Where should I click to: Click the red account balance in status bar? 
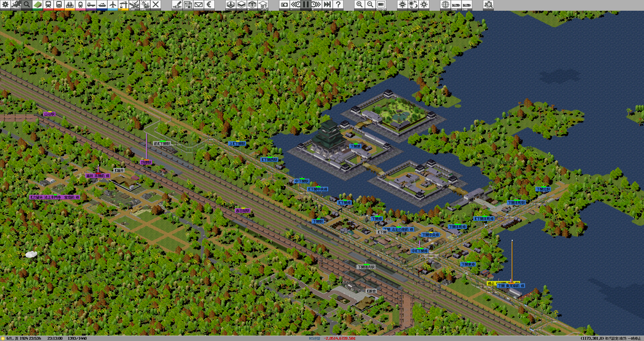[339, 338]
